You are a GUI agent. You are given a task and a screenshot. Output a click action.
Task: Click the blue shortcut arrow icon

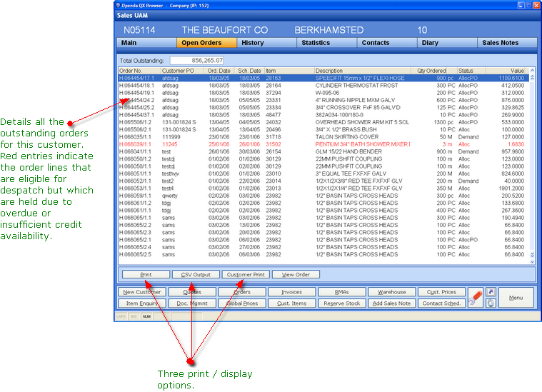tap(491, 292)
